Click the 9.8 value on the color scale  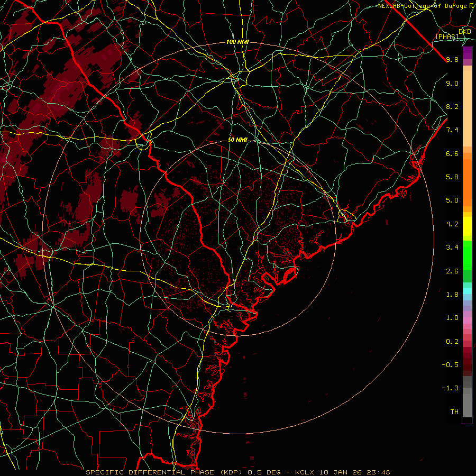click(x=452, y=60)
